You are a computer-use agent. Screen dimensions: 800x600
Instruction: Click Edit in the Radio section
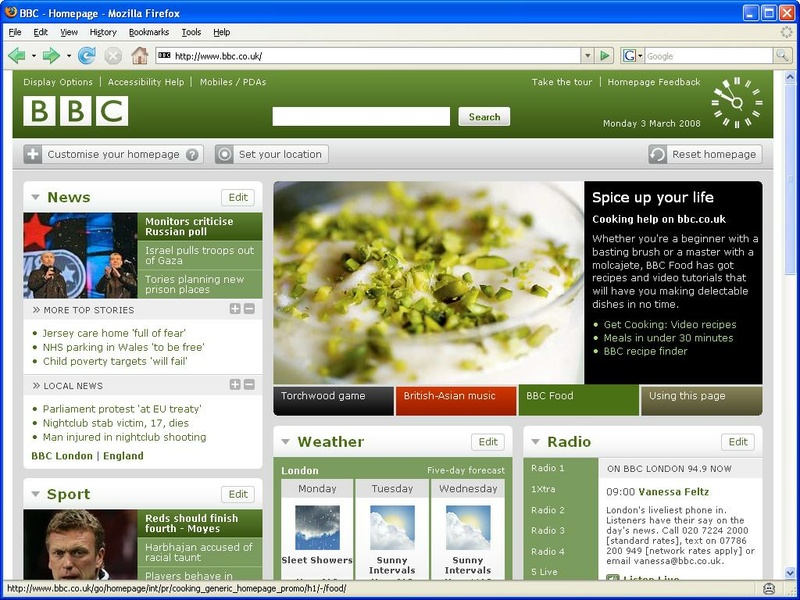pyautogui.click(x=738, y=442)
